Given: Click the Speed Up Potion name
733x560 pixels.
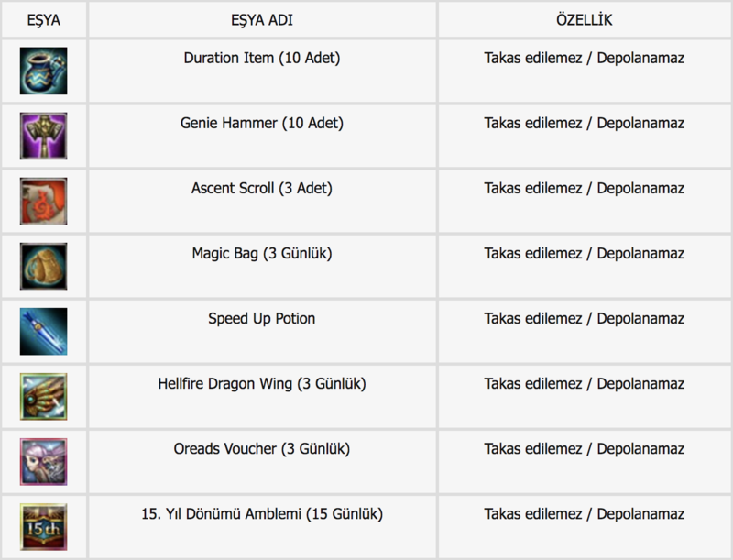Looking at the screenshot, I should tap(262, 318).
